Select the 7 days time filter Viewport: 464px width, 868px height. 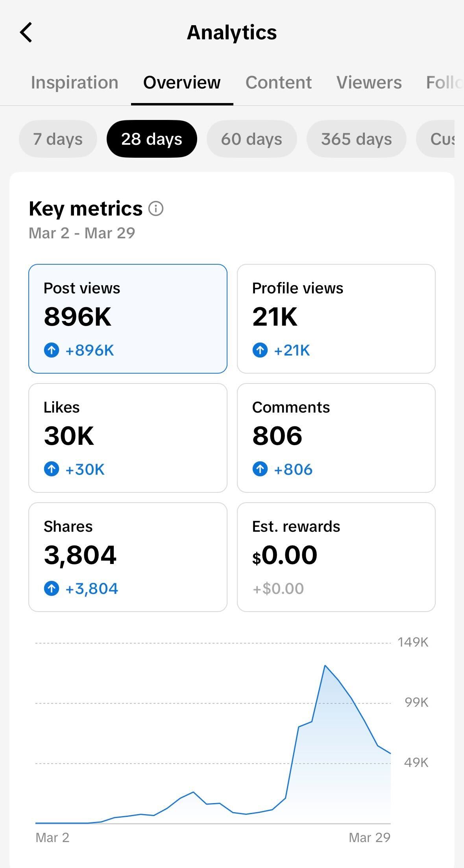pos(57,138)
